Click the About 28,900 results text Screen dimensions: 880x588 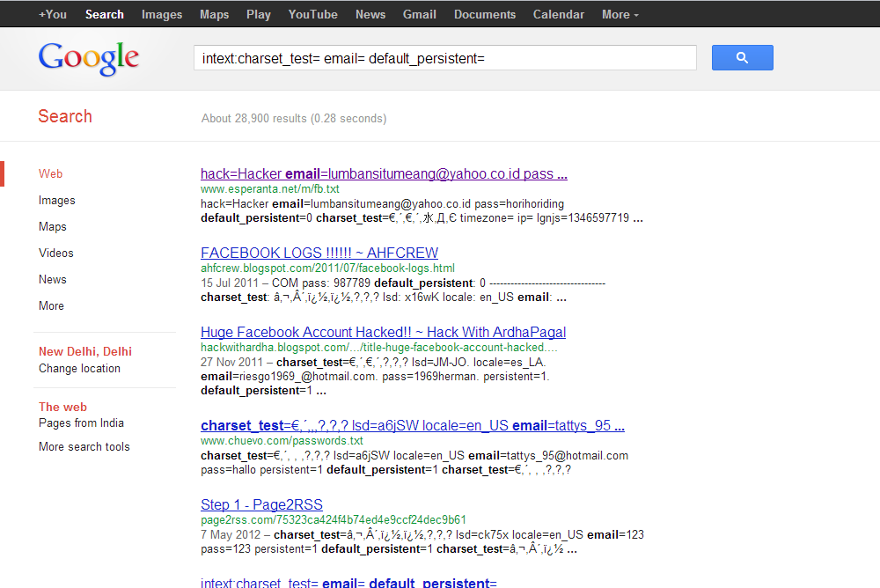[x=294, y=119]
